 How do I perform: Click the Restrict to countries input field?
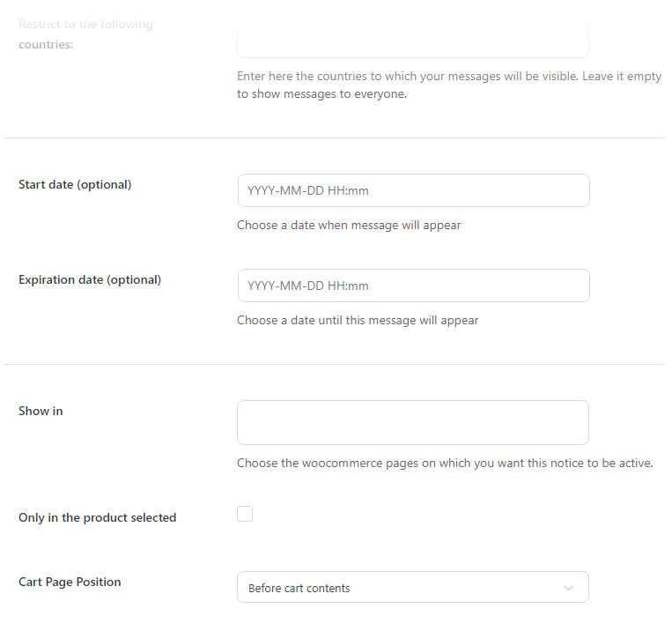(x=412, y=41)
